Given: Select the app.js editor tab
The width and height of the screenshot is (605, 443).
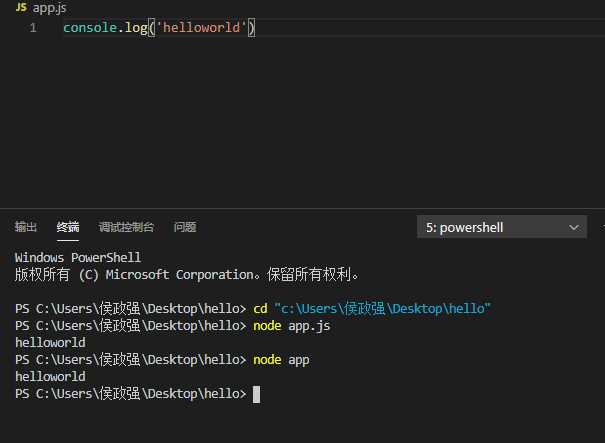Looking at the screenshot, I should tap(49, 7).
